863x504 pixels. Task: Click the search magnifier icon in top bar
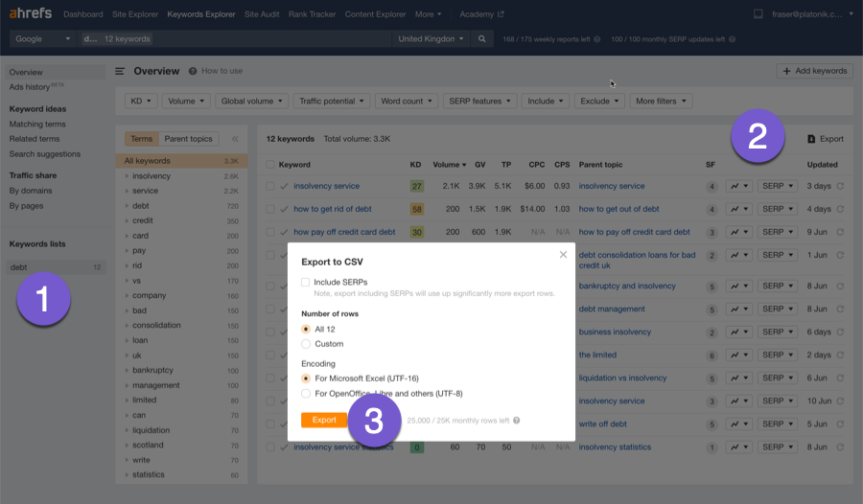point(482,39)
